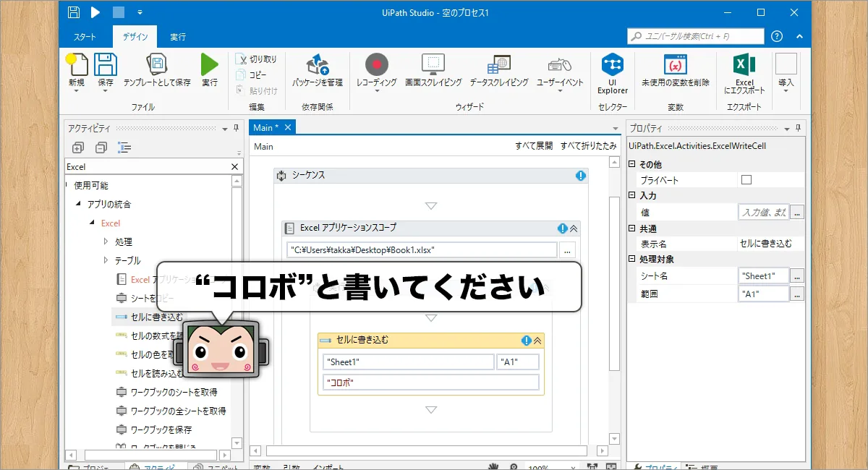The height and width of the screenshot is (470, 868).
Task: Open the 範囲 property editor … button
Action: [x=797, y=294]
